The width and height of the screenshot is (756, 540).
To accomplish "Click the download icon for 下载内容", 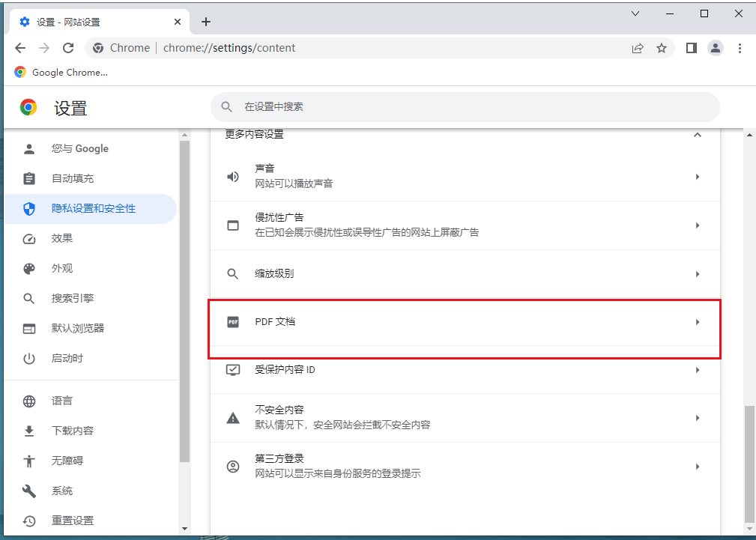I will pos(29,431).
